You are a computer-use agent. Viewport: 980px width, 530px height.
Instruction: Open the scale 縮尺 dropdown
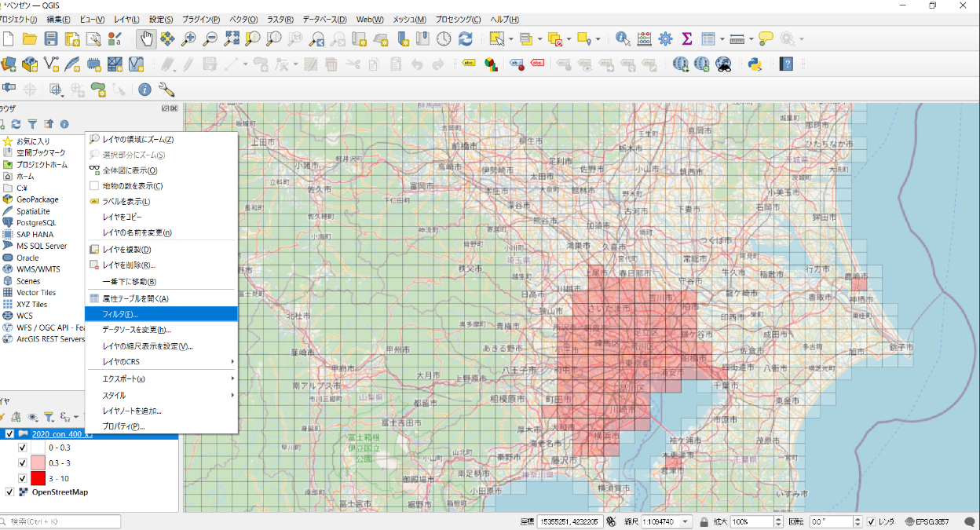click(686, 521)
